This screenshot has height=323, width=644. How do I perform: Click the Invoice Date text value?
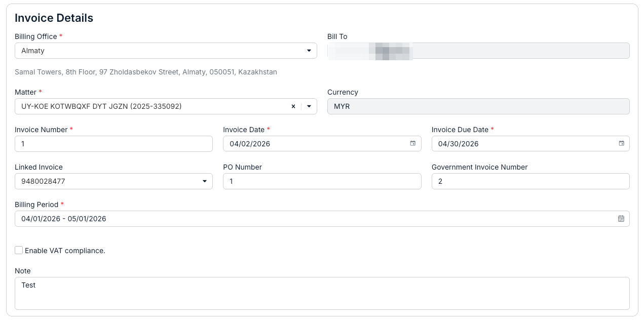(250, 144)
